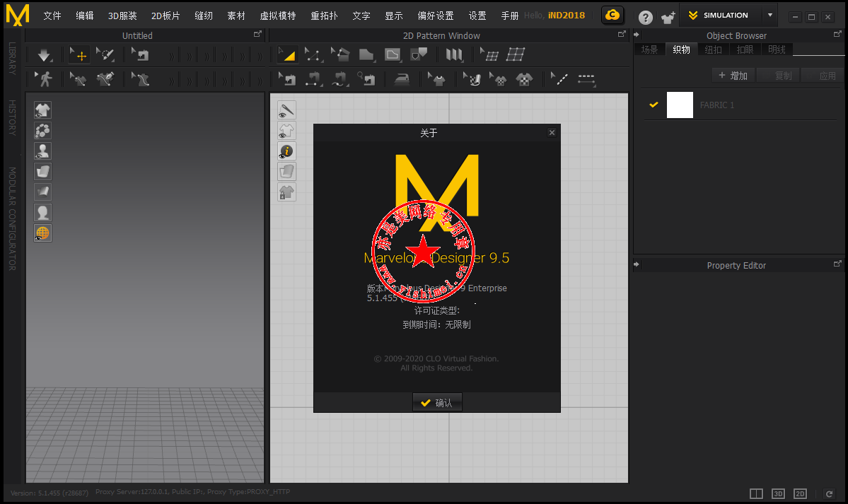This screenshot has height=504, width=848.
Task: Click the SIMULATION mode button
Action: 720,15
